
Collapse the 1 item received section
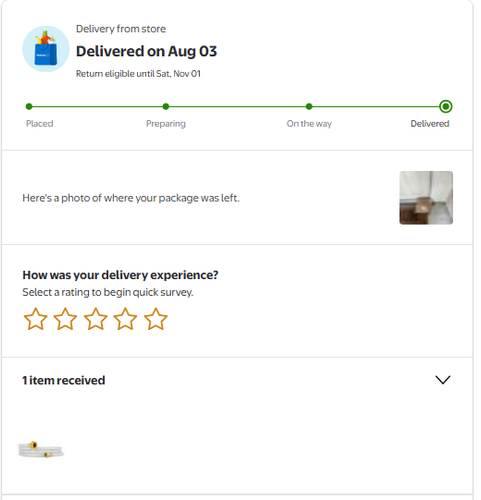click(x=443, y=380)
